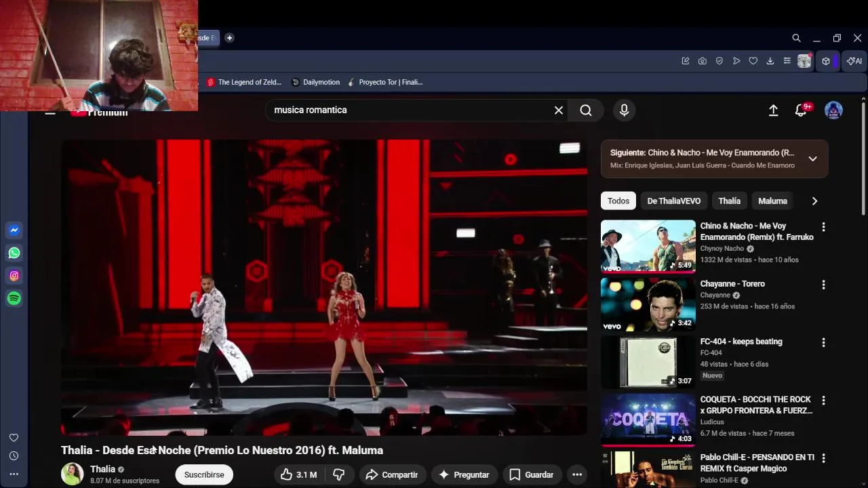Open options for FC-404 keeps beating
Viewport: 868px width, 488px height.
point(823,343)
